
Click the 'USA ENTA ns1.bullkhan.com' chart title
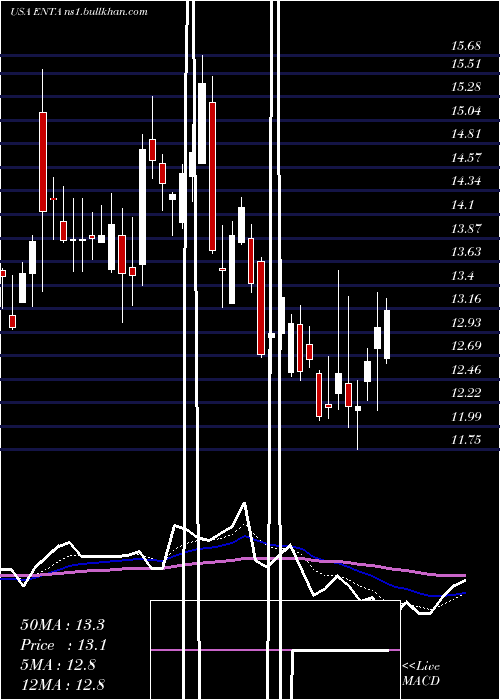79,12
